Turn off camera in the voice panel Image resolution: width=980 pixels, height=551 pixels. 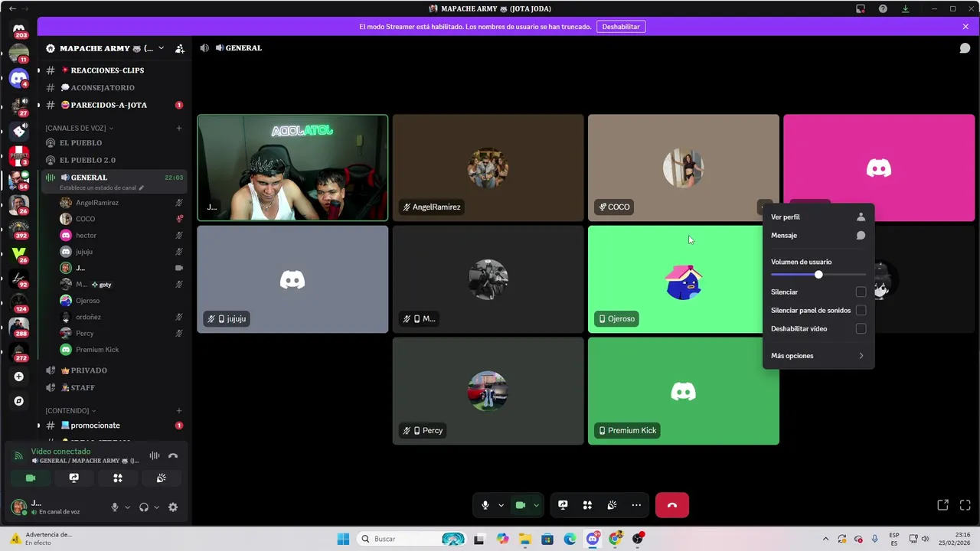[x=31, y=478]
